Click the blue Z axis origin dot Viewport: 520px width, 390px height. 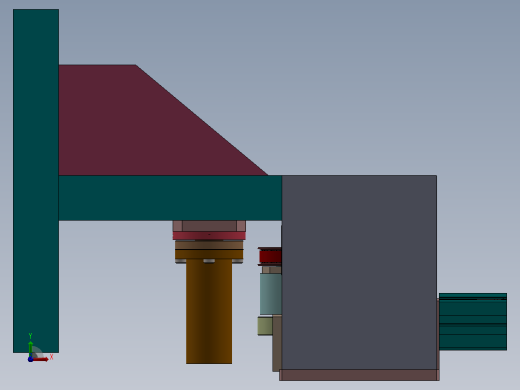(x=30, y=359)
